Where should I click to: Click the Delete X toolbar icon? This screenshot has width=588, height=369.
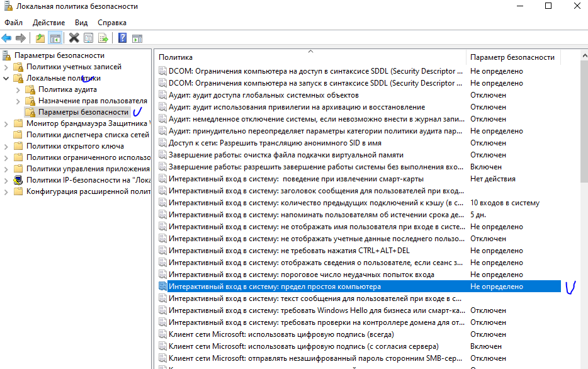tap(74, 38)
